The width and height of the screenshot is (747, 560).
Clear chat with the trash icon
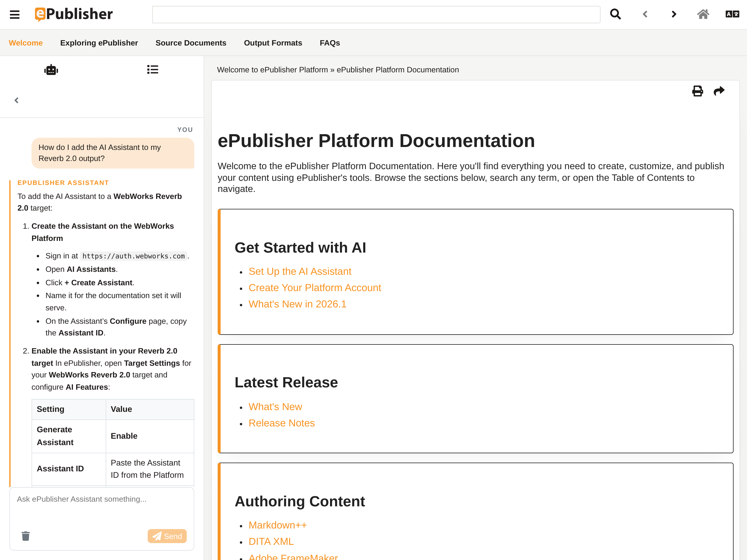point(26,536)
